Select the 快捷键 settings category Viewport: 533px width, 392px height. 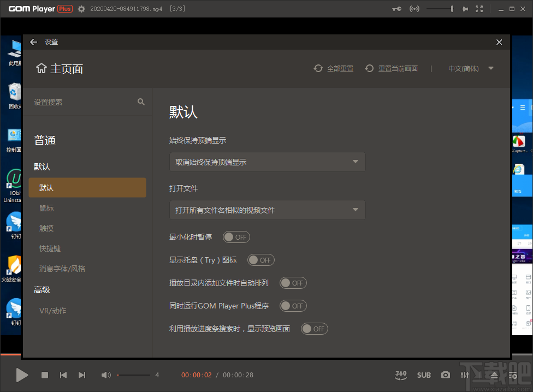pos(50,248)
